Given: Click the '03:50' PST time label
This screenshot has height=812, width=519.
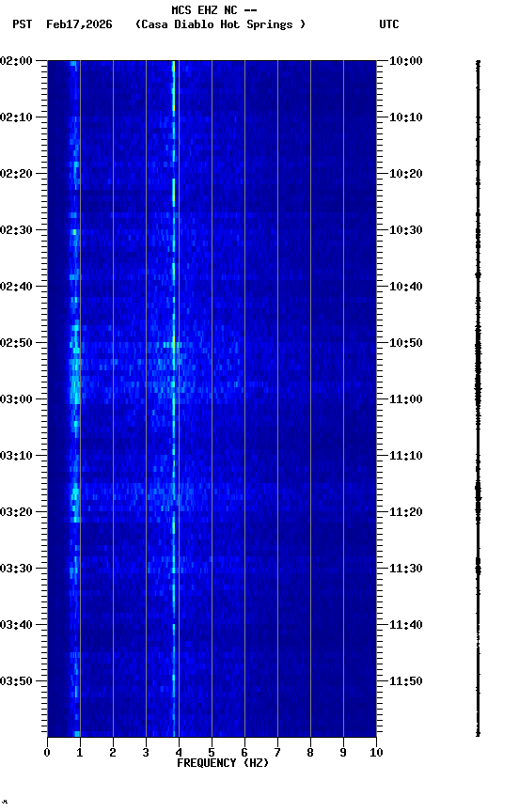Looking at the screenshot, I should tap(16, 681).
